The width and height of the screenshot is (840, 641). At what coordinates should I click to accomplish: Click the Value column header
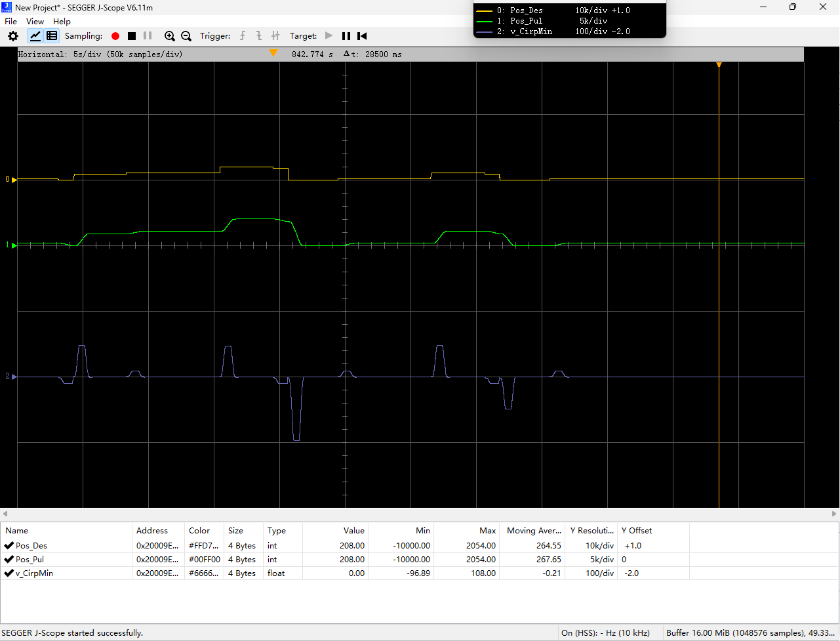tap(335, 531)
